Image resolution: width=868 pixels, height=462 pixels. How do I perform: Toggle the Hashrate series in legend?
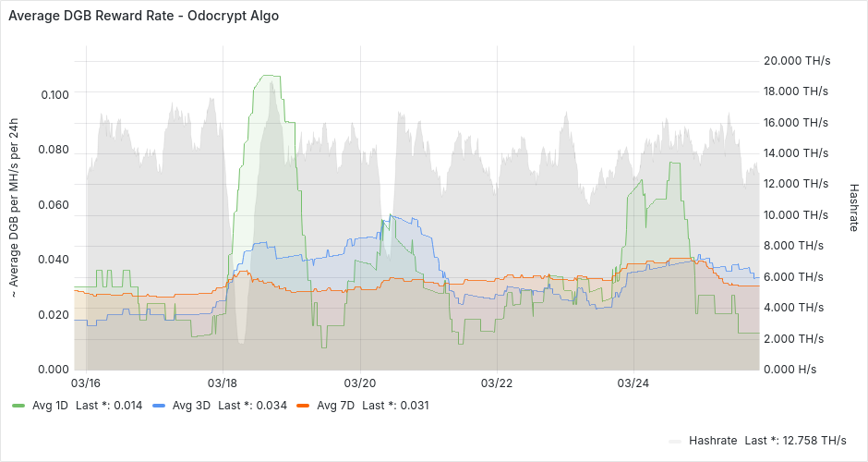coord(712,440)
